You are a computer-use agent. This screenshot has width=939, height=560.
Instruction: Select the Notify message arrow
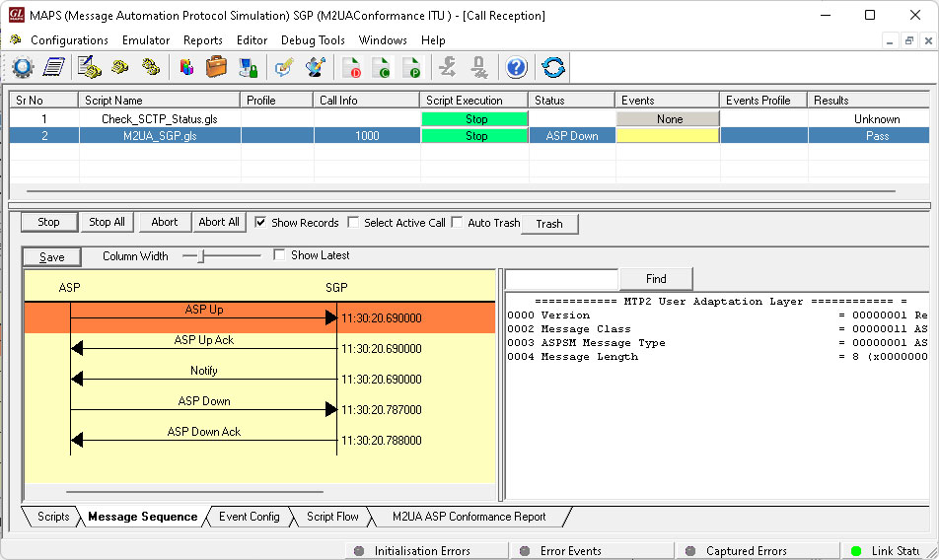coord(203,379)
